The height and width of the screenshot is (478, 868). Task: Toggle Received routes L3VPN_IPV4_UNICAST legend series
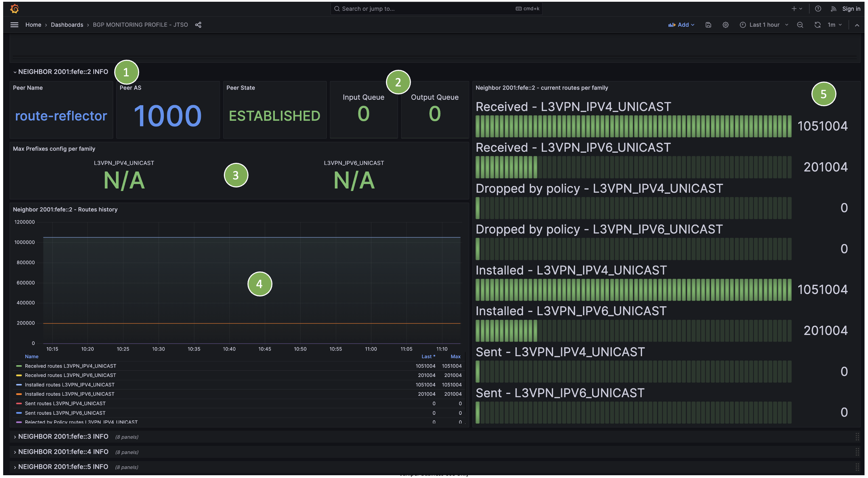[70, 366]
